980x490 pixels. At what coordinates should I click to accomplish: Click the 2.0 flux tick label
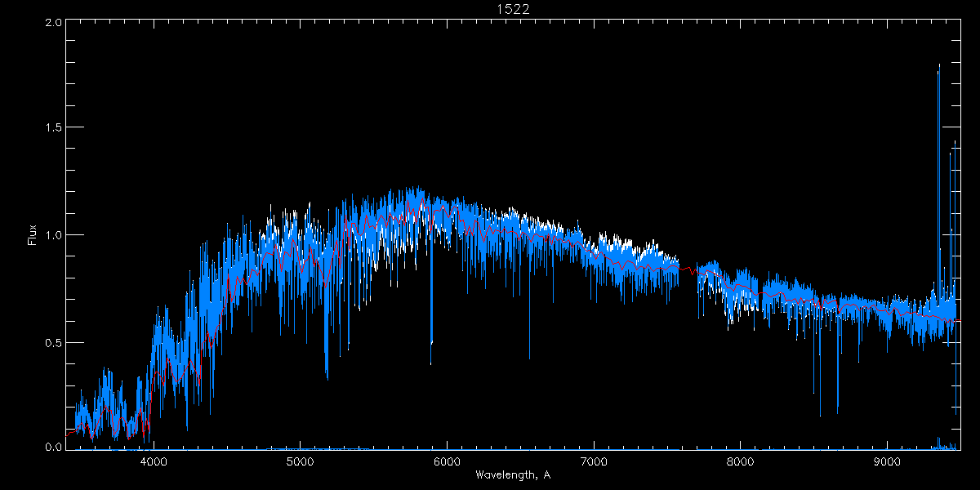(x=52, y=23)
